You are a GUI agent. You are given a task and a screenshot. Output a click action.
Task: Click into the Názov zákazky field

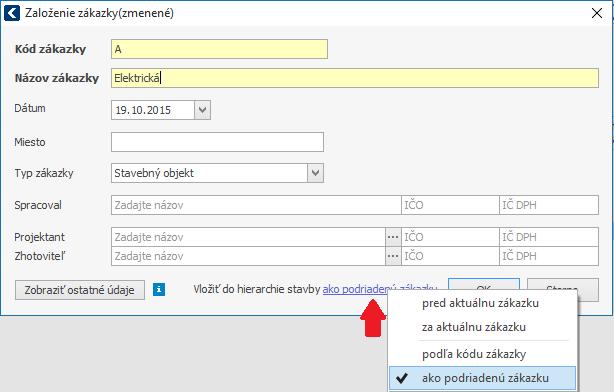pyautogui.click(x=355, y=78)
